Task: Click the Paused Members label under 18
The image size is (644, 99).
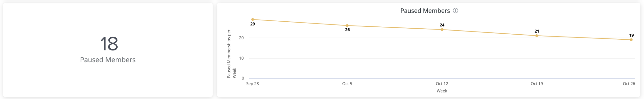Action: click(x=108, y=60)
